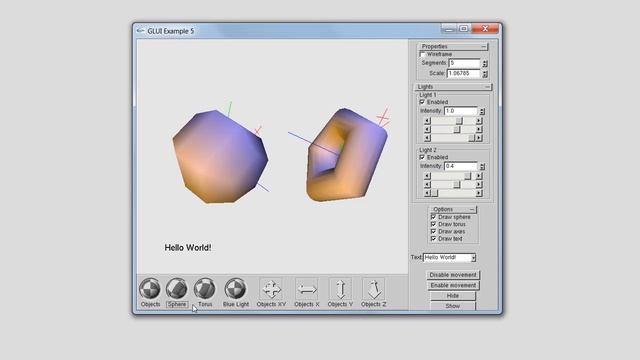Click the Hello World! text in viewport

coord(188,248)
